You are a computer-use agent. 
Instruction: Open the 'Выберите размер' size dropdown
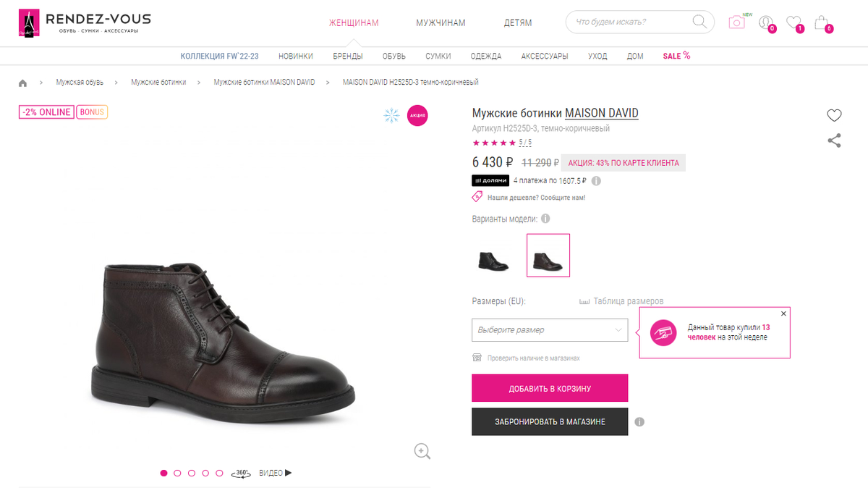[x=550, y=329]
